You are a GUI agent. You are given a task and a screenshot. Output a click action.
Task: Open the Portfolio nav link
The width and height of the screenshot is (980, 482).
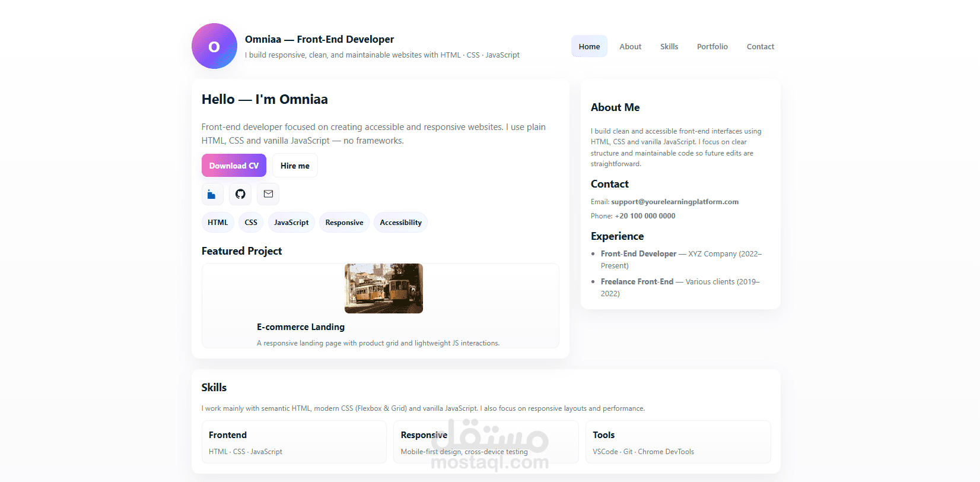712,46
